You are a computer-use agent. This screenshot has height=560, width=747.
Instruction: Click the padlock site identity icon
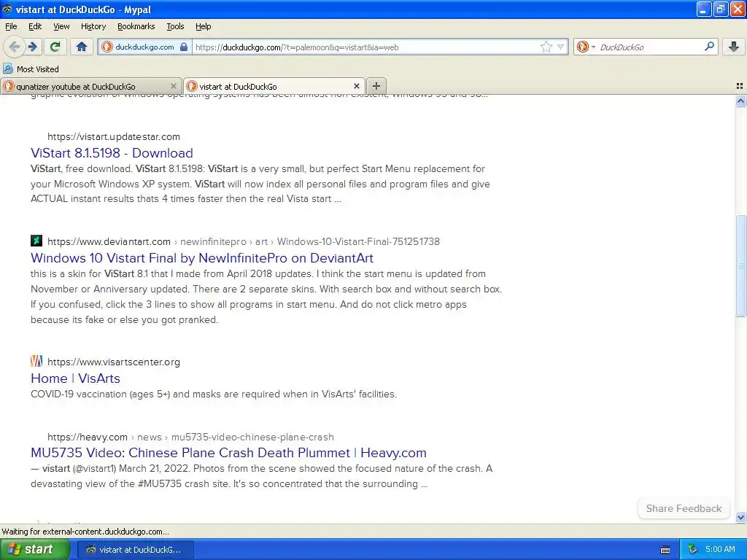[183, 47]
